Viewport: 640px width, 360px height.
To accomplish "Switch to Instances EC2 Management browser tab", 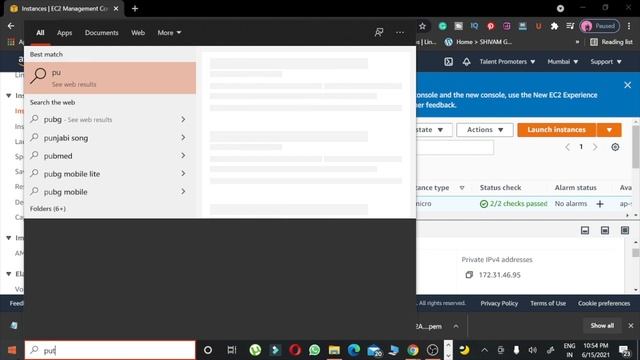I will pos(63,9).
